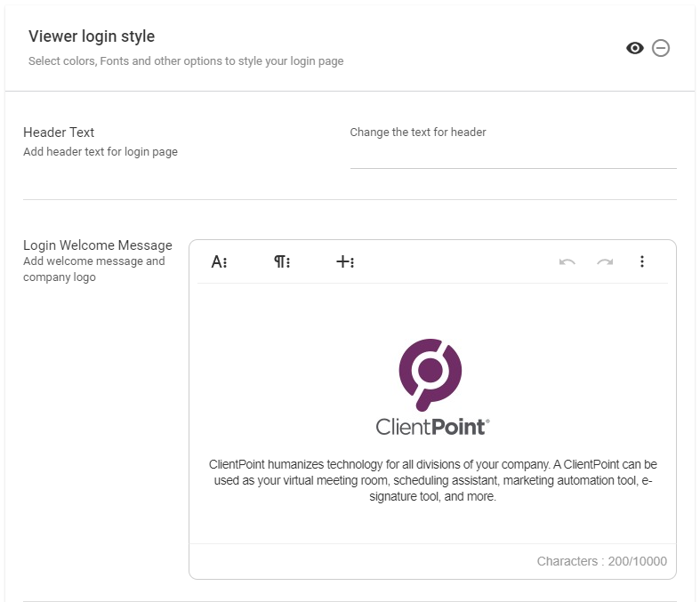
Task: Click 'Add header text for login page'
Action: point(101,152)
